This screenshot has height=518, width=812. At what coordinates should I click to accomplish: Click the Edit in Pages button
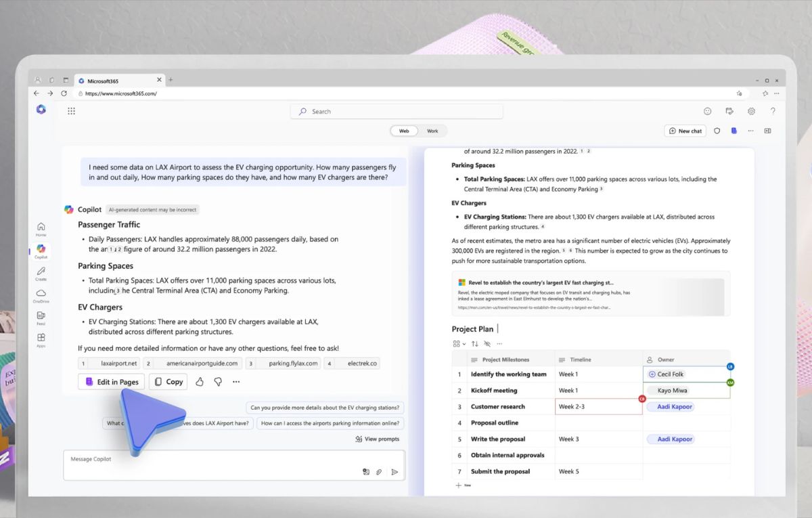tap(112, 382)
